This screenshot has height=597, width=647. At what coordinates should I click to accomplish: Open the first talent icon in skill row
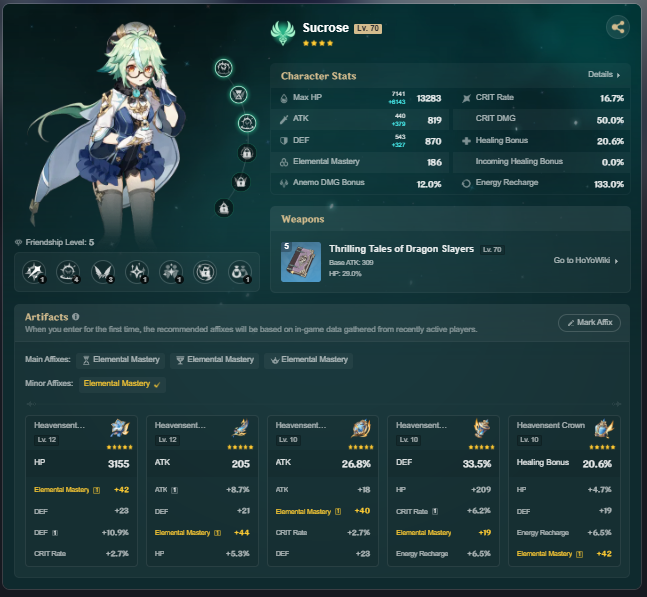34,272
